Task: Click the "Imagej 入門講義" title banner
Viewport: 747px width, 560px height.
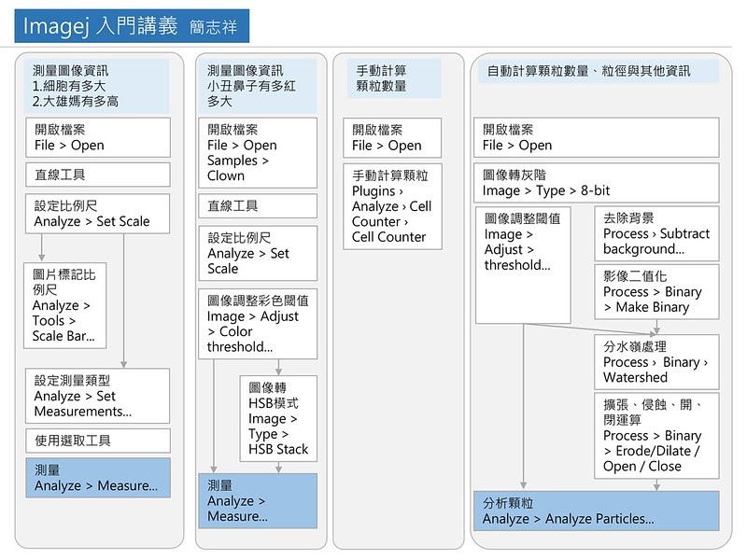Action: click(x=132, y=26)
